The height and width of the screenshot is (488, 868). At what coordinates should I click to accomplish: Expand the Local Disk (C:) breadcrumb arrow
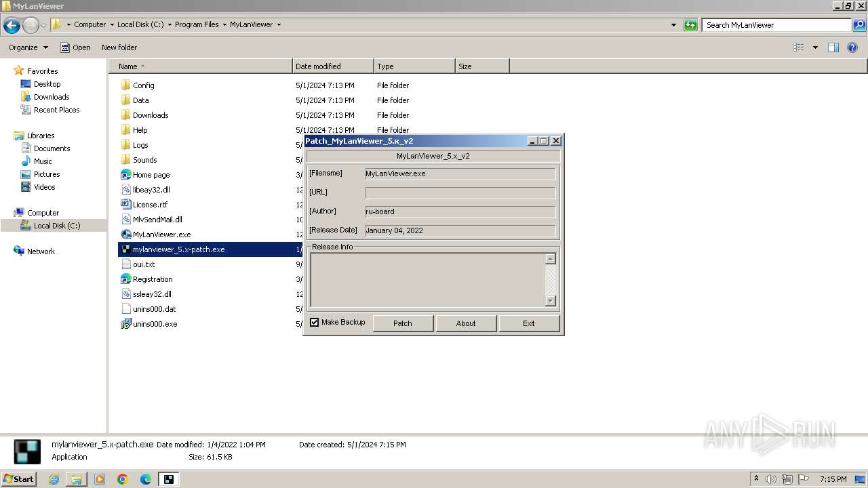coord(169,24)
